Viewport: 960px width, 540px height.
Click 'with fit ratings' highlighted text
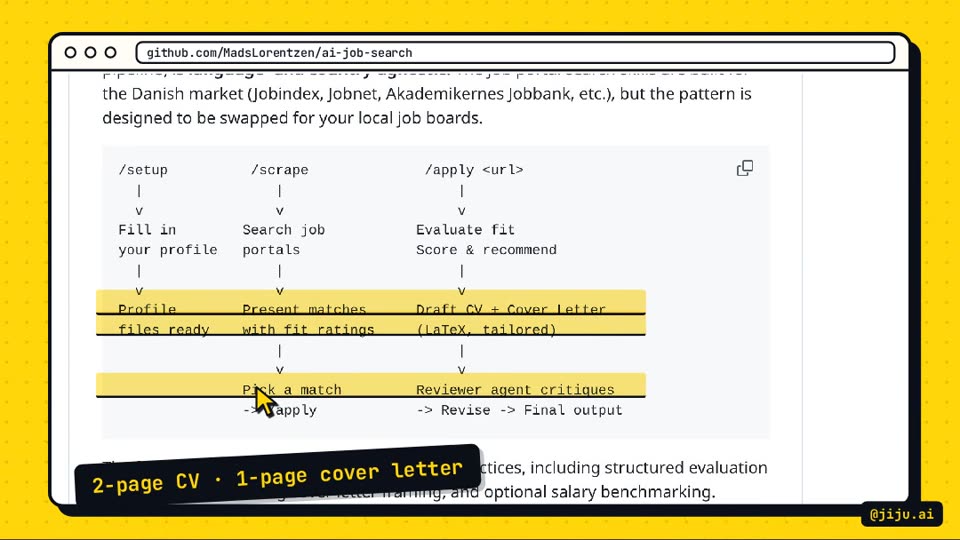(x=308, y=329)
